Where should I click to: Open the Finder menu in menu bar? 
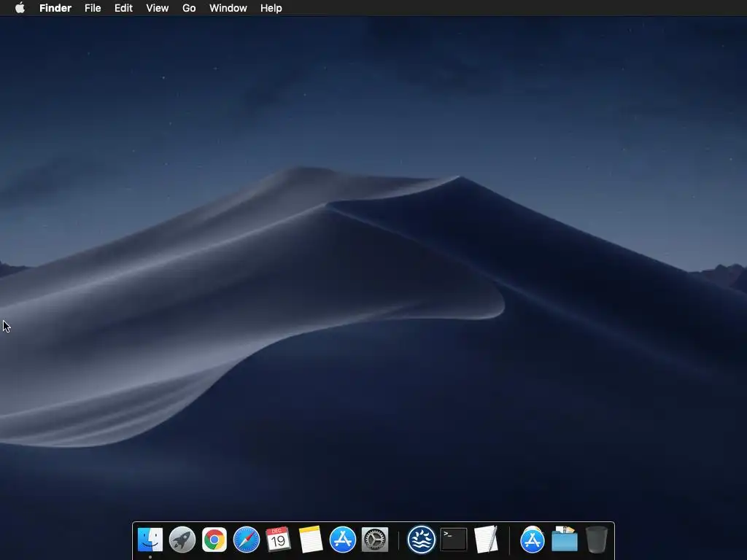point(55,8)
